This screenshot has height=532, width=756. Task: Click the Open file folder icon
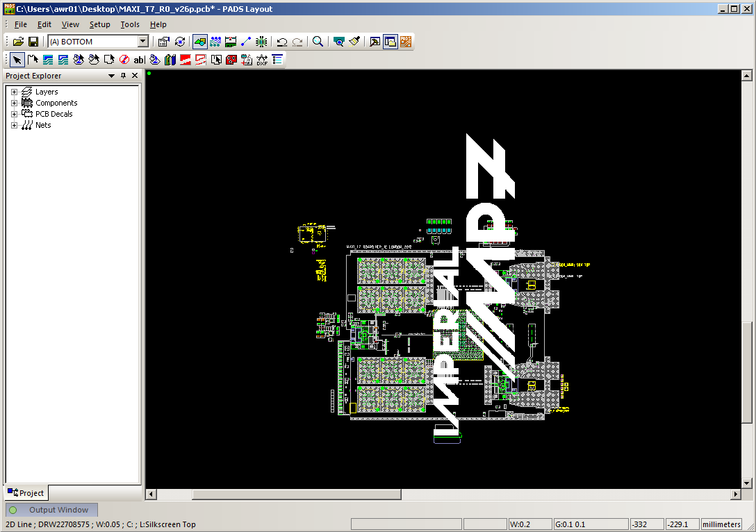pos(19,42)
